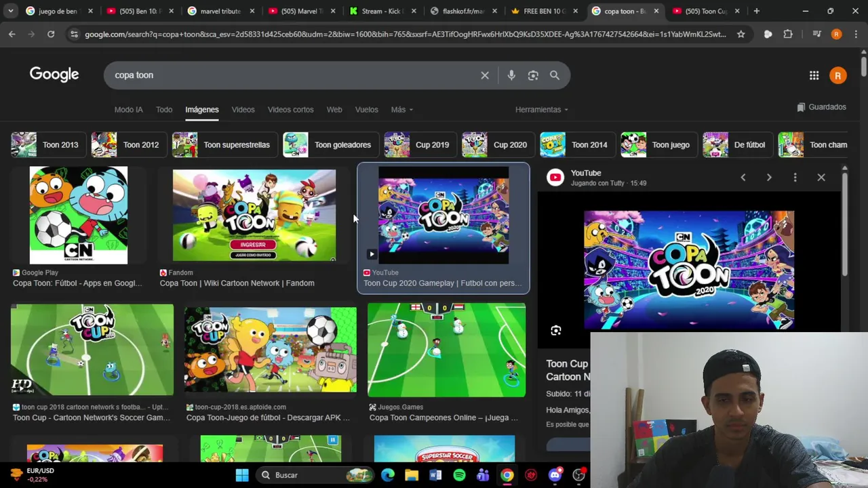The width and height of the screenshot is (868, 488).
Task: Open Microsoft Teams from the taskbar
Action: 483,475
